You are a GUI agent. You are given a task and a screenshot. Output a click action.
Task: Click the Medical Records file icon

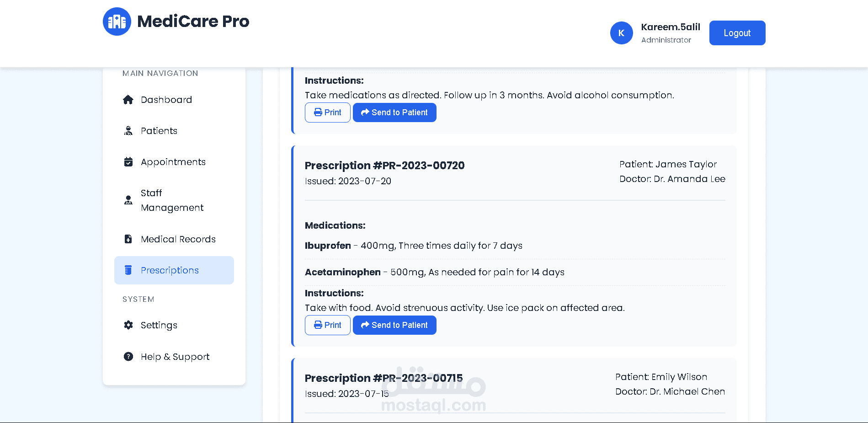click(128, 239)
